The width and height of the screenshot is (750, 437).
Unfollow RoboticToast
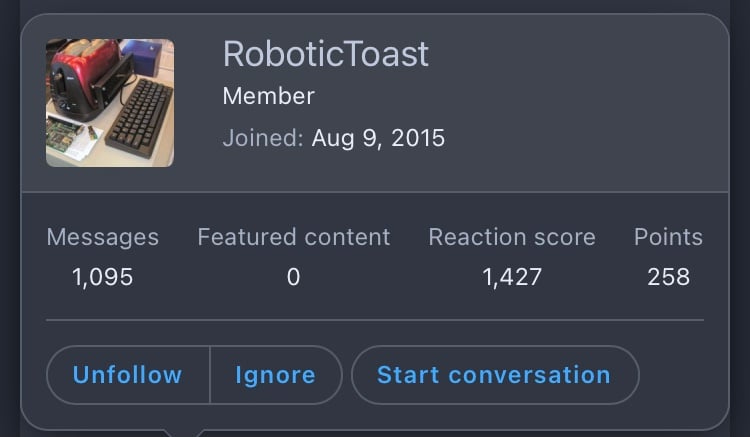[128, 375]
